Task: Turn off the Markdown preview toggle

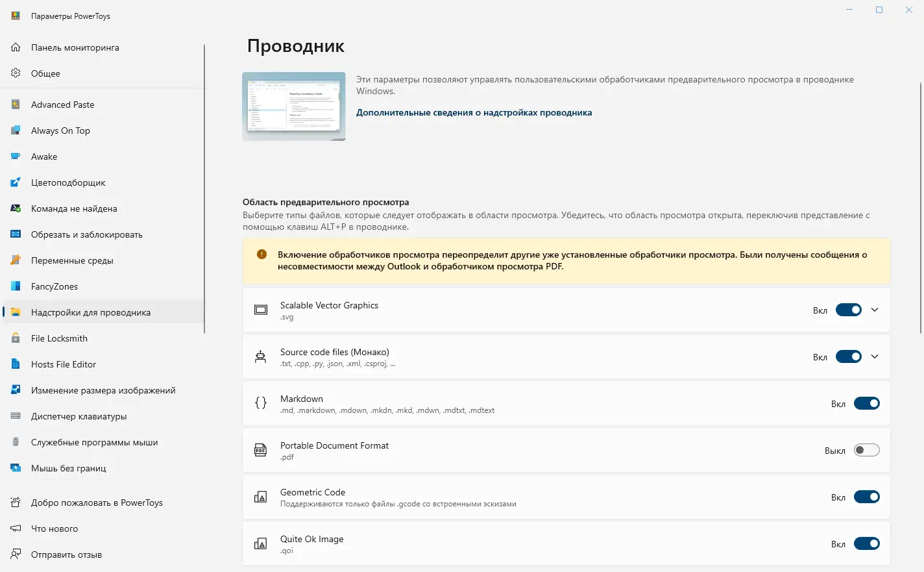Action: [866, 403]
